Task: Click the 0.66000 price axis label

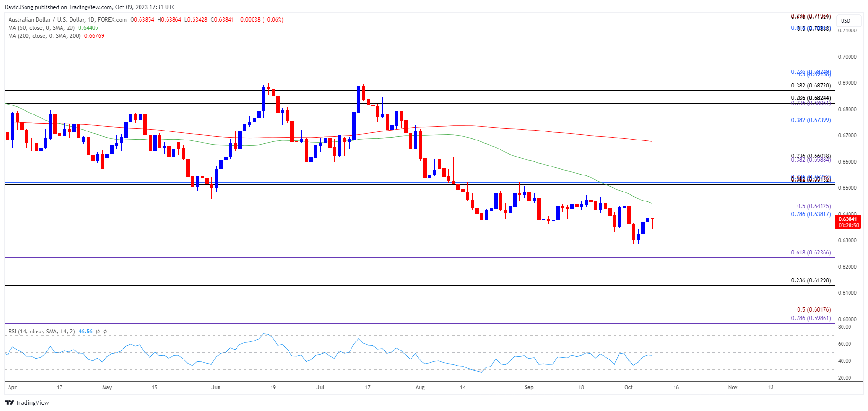Action: tap(847, 162)
